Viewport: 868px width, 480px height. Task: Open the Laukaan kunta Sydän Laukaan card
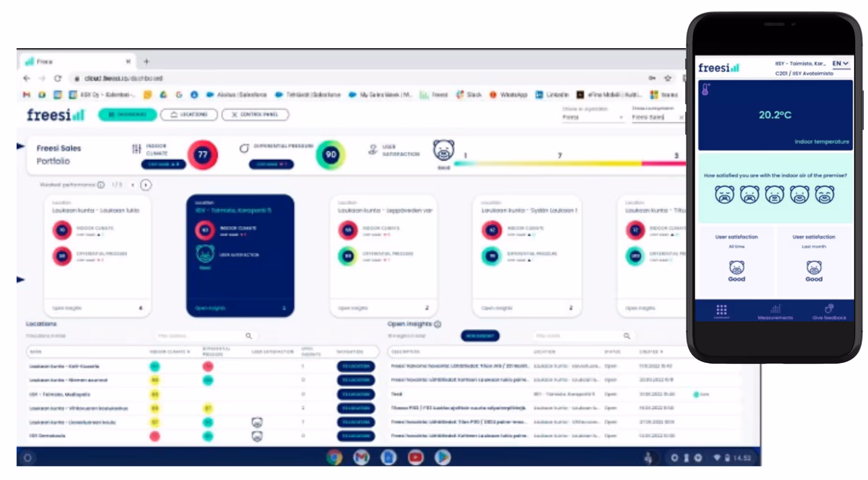click(x=527, y=255)
